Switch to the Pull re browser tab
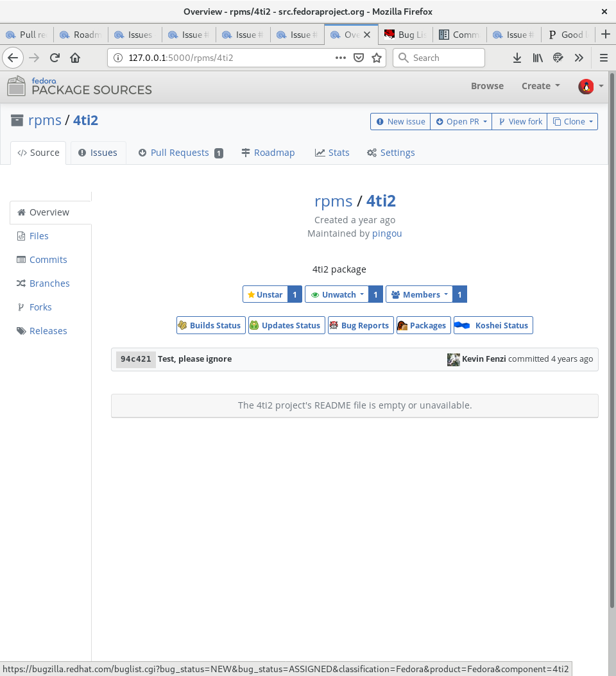This screenshot has height=676, width=616. (x=27, y=35)
